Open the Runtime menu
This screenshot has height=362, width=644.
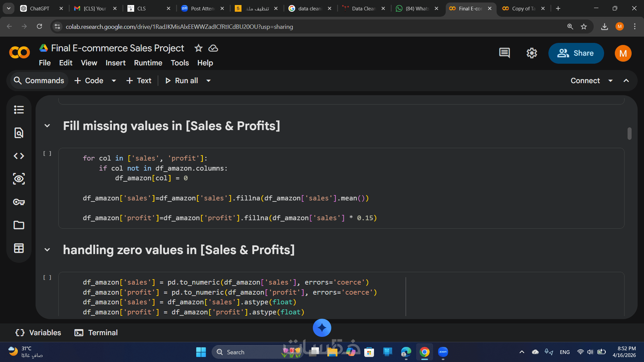[x=148, y=63]
